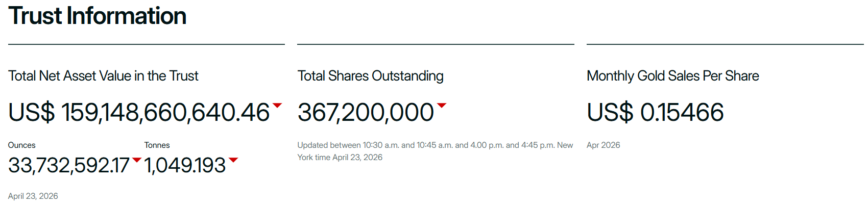Image resolution: width=868 pixels, height=206 pixels.
Task: Click the April 23, 2026 date below ounces
Action: 33,196
